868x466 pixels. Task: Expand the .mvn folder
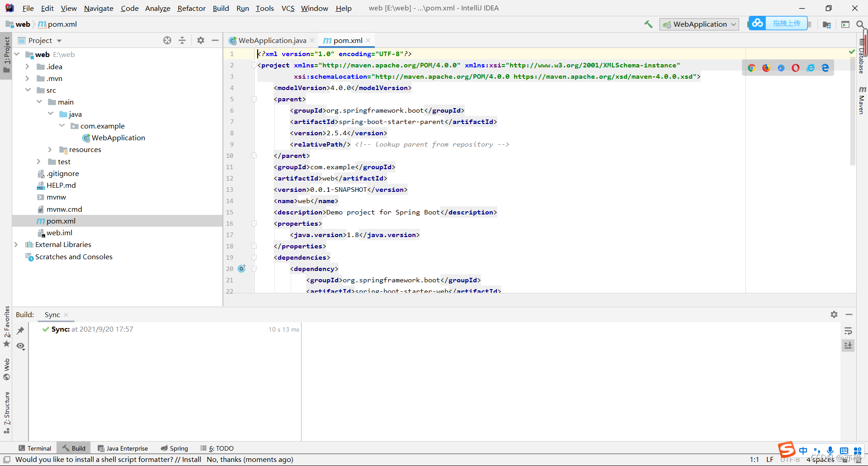[x=27, y=78]
